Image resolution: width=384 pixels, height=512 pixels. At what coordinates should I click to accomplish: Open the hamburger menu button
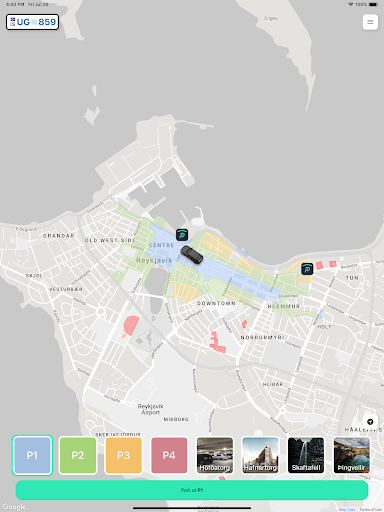coord(370,22)
